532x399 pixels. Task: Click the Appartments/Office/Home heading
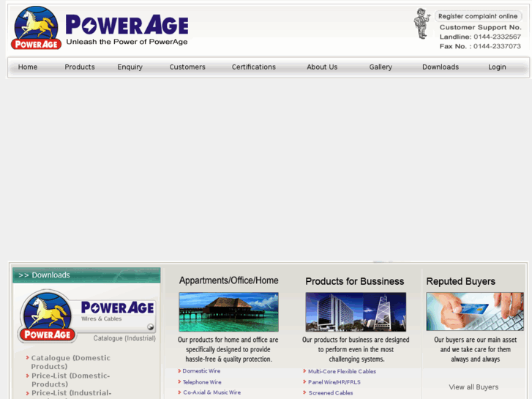coord(228,280)
